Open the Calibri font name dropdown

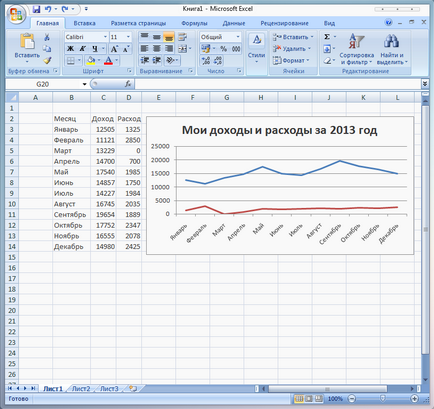coord(105,37)
